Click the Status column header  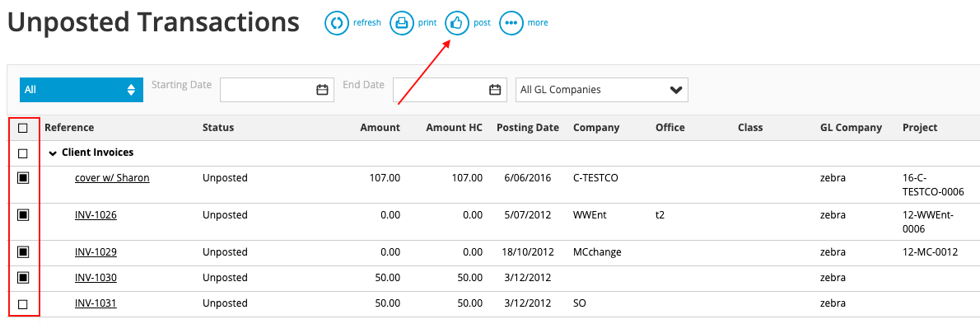coord(218,128)
